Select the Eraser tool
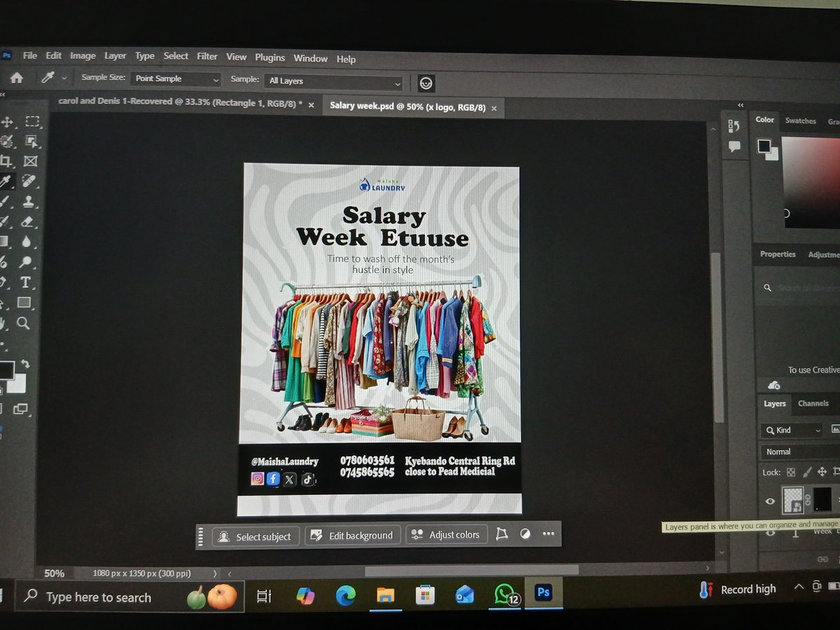This screenshot has width=840, height=630. point(28,222)
